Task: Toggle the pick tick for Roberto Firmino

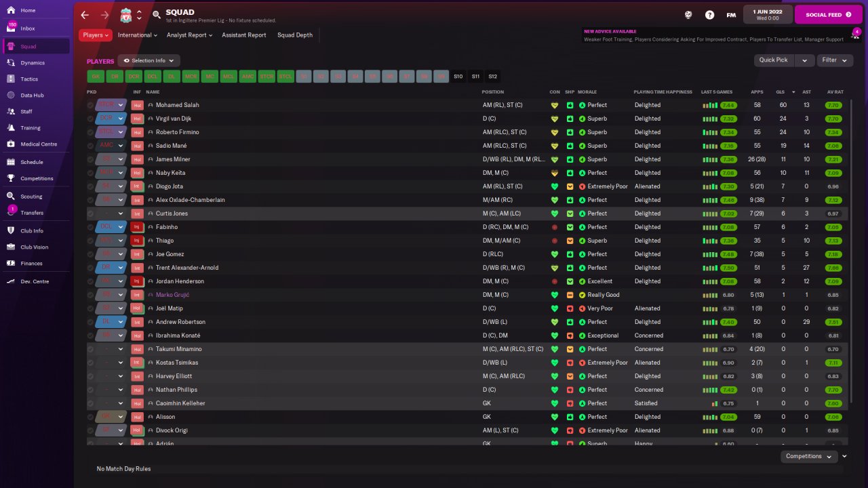Action: (x=91, y=132)
